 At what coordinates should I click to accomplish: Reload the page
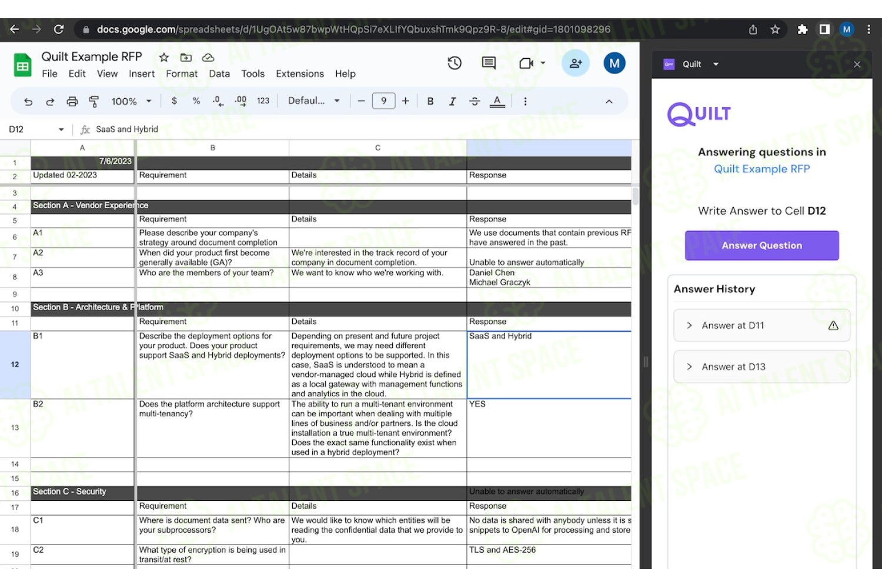pos(59,29)
